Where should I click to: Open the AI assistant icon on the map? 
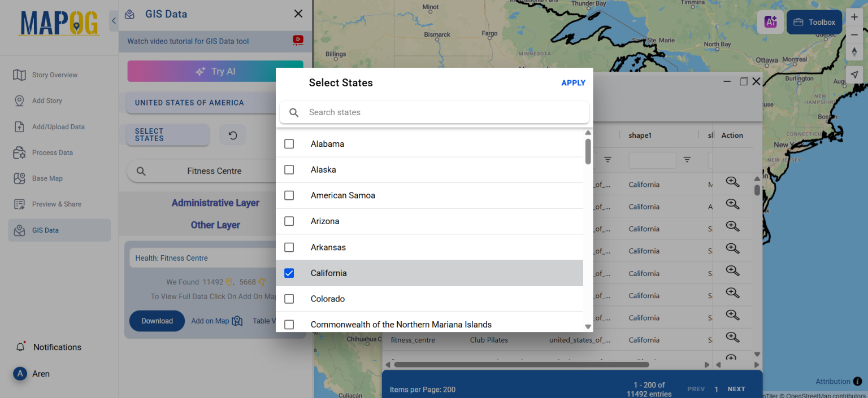point(770,21)
